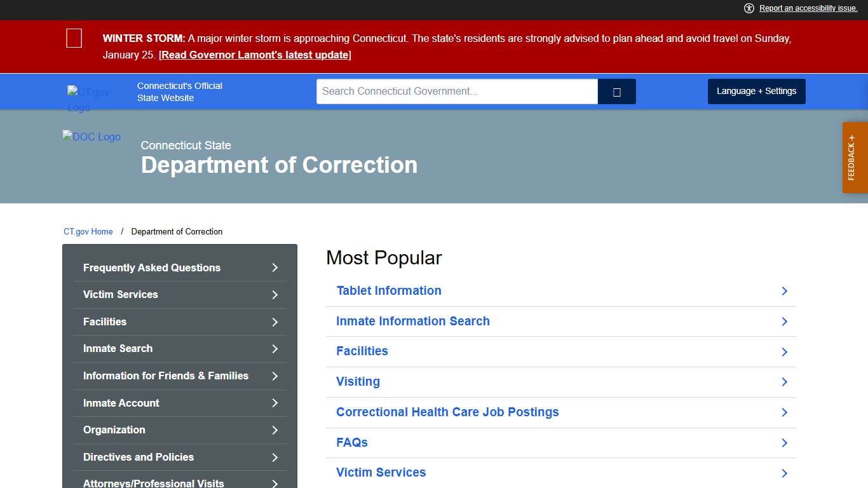Image resolution: width=868 pixels, height=488 pixels.
Task: Click the DOC logo
Action: 91,137
